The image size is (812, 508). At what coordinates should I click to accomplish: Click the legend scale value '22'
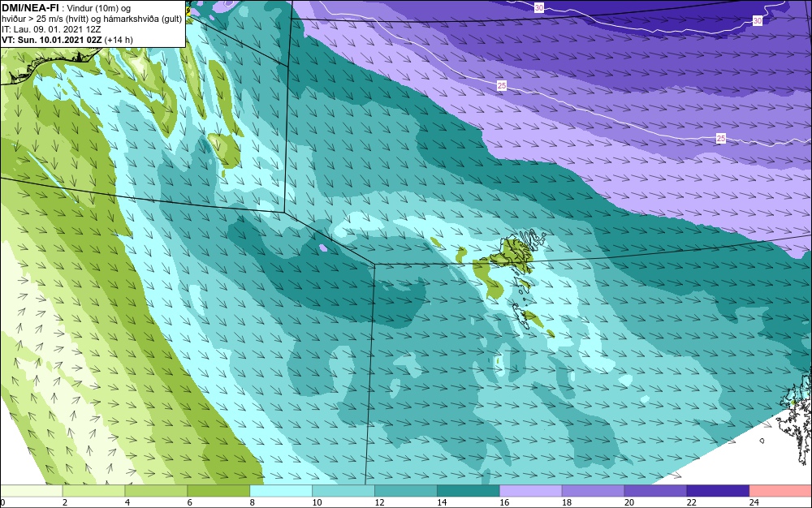coord(691,502)
